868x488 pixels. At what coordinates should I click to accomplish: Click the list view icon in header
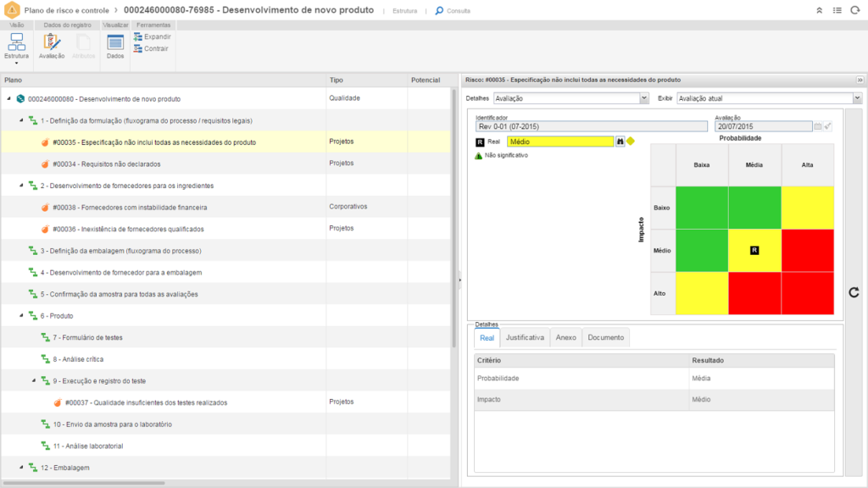coord(837,11)
